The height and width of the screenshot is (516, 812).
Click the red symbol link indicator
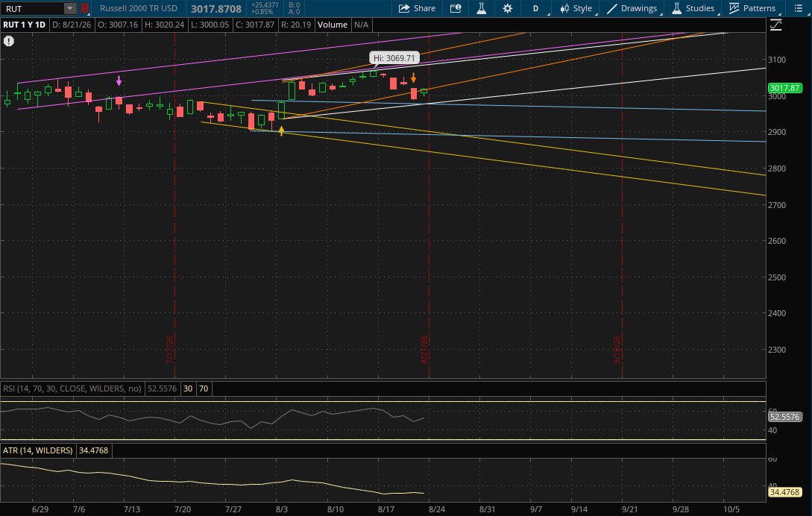tap(85, 8)
